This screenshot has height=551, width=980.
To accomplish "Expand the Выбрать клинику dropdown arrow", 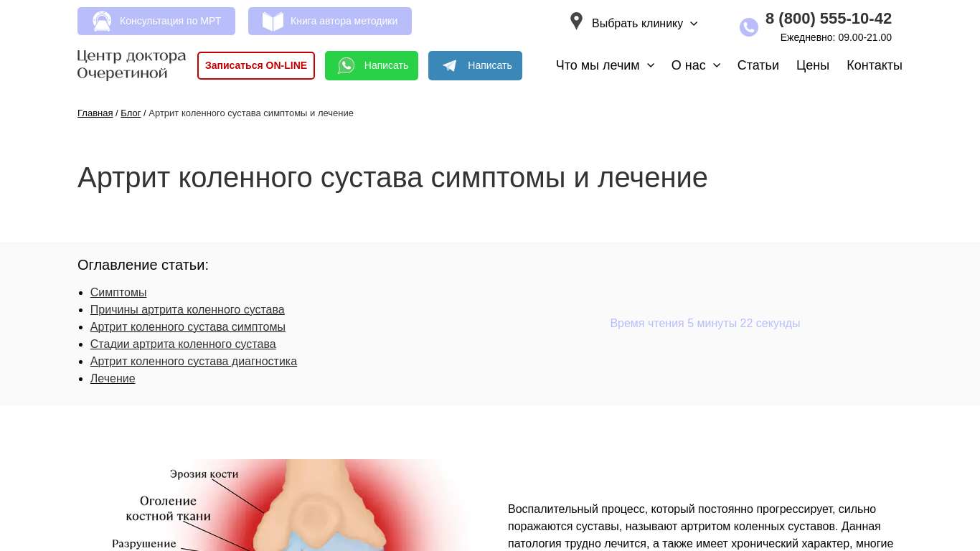I will click(694, 24).
